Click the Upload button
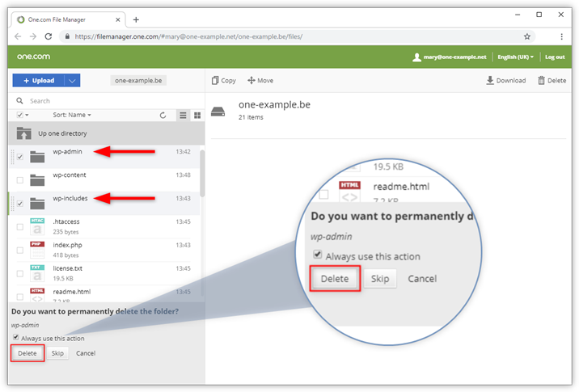The height and width of the screenshot is (392, 579). [38, 81]
